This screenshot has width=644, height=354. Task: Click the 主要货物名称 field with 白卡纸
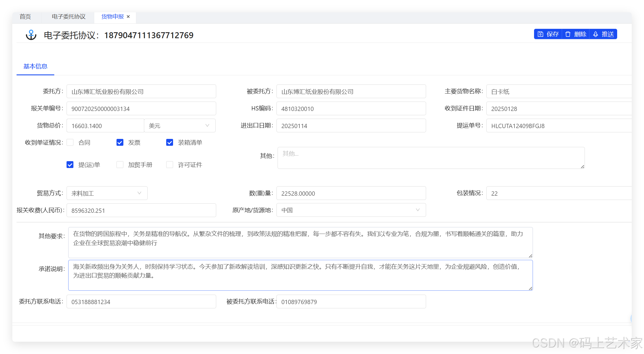click(559, 92)
